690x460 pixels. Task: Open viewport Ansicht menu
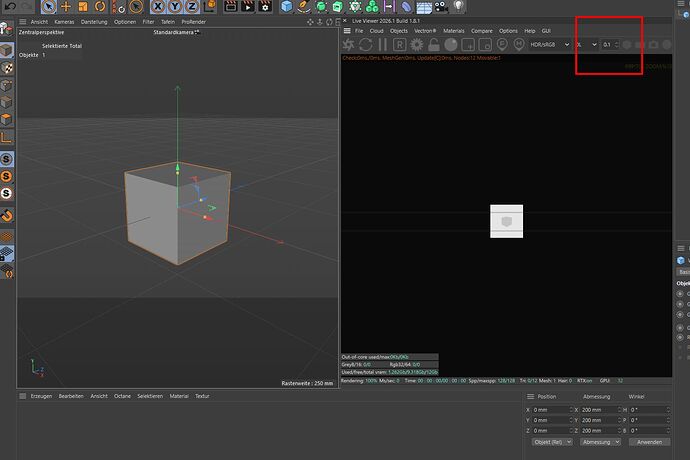(x=39, y=22)
